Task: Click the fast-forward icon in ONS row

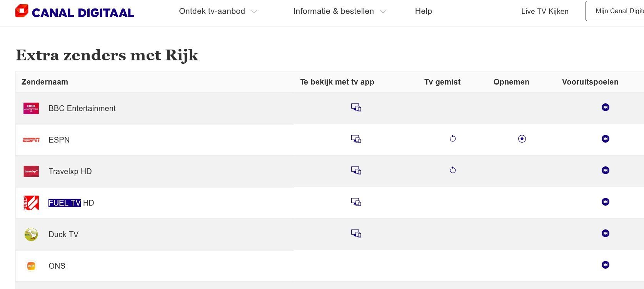Action: point(605,265)
